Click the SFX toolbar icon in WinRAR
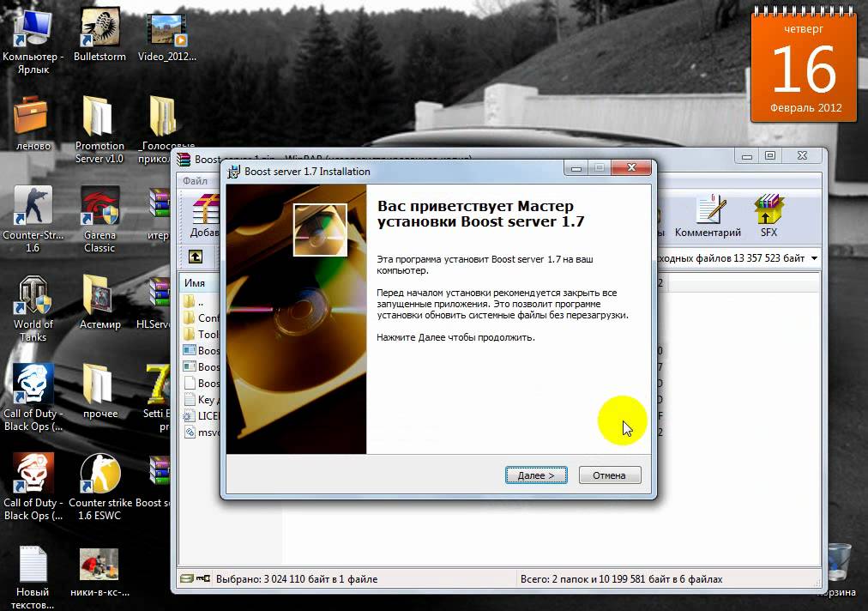The image size is (868, 611). pos(769,216)
